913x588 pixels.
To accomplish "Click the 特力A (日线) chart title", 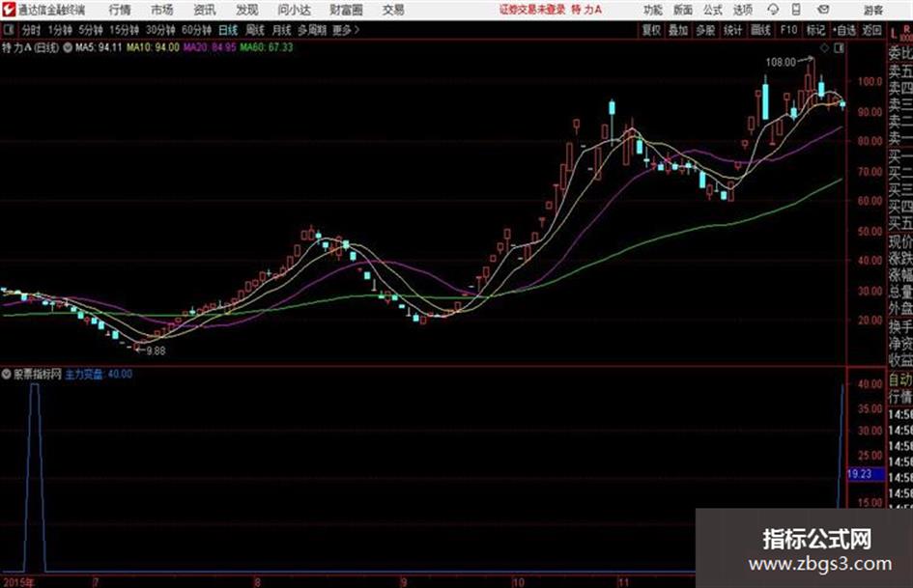I will (30, 47).
